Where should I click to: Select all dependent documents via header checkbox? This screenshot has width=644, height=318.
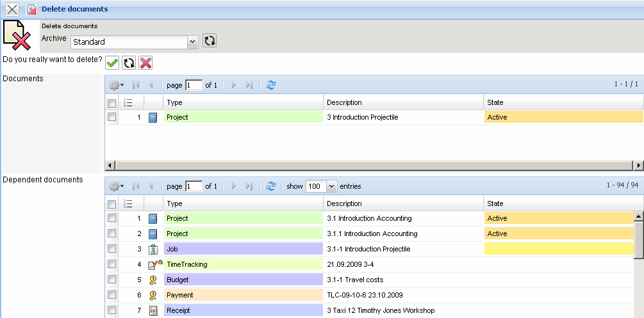(x=112, y=204)
